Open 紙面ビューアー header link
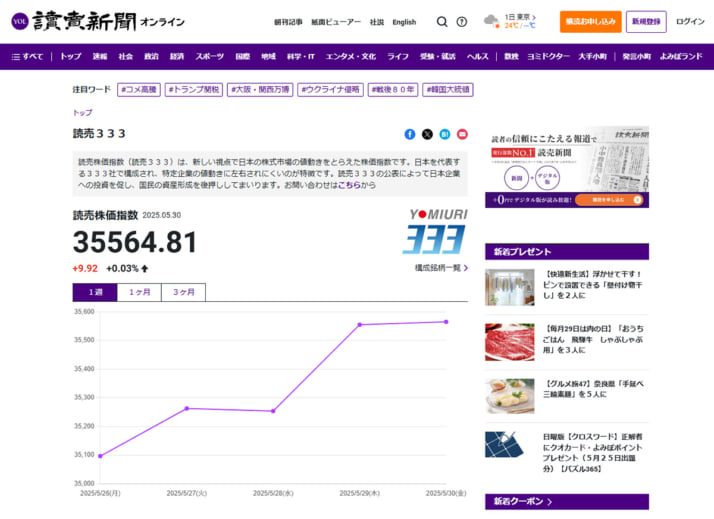Image resolution: width=714 pixels, height=519 pixels. [336, 22]
